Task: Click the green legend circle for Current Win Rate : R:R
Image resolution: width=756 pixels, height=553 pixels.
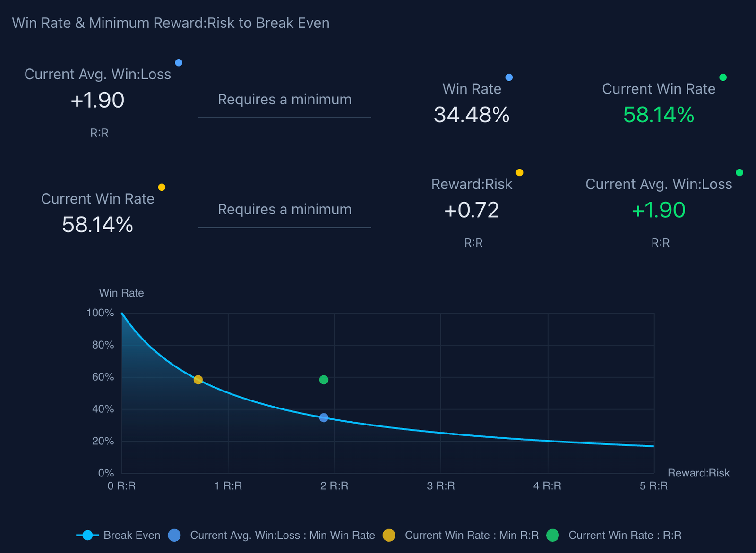Action: (552, 535)
